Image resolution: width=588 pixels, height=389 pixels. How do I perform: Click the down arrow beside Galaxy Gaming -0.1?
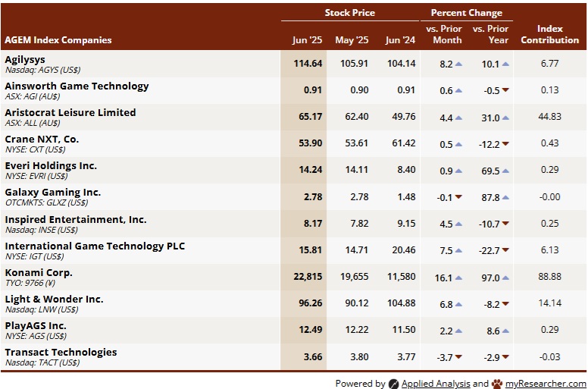point(458,197)
